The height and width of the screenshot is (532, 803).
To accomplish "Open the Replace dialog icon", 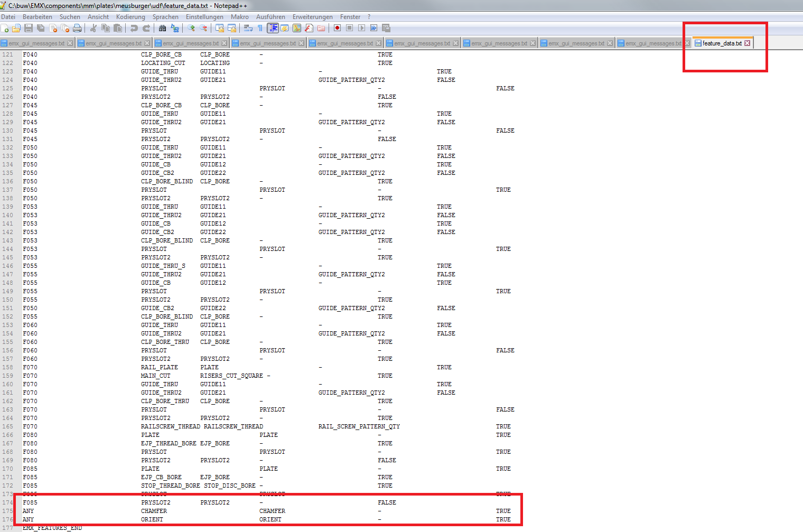I will (174, 28).
